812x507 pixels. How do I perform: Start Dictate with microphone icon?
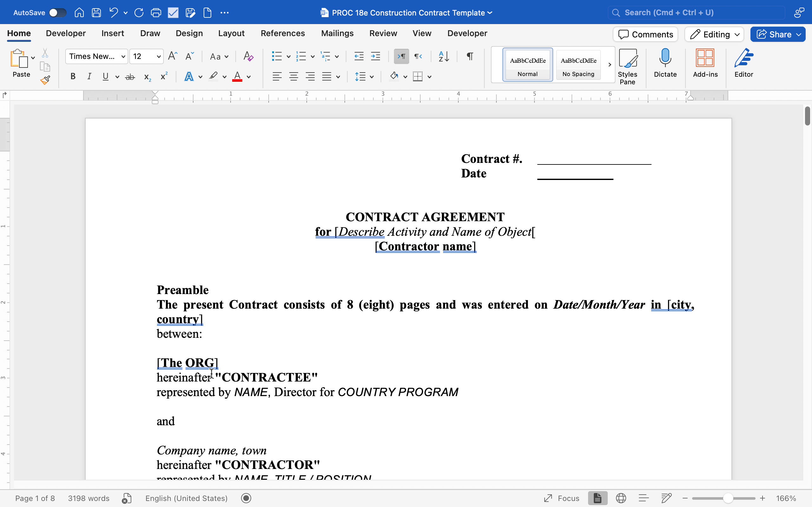click(665, 63)
